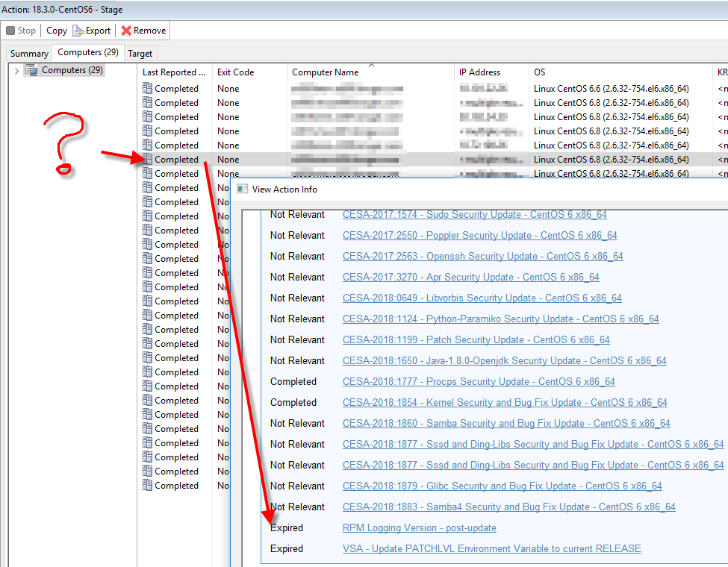Click the Stop action button

point(21,31)
